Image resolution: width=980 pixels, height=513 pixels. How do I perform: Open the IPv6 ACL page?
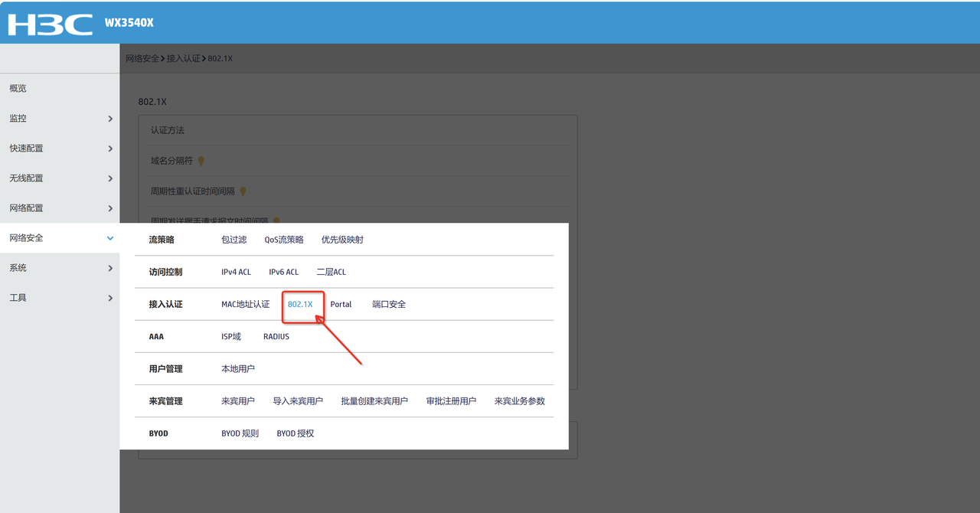click(283, 272)
